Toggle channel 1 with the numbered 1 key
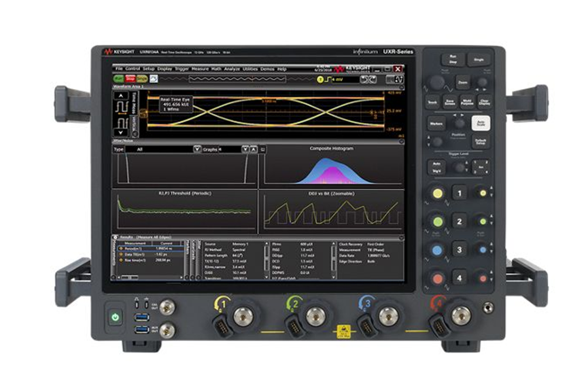 click(460, 193)
